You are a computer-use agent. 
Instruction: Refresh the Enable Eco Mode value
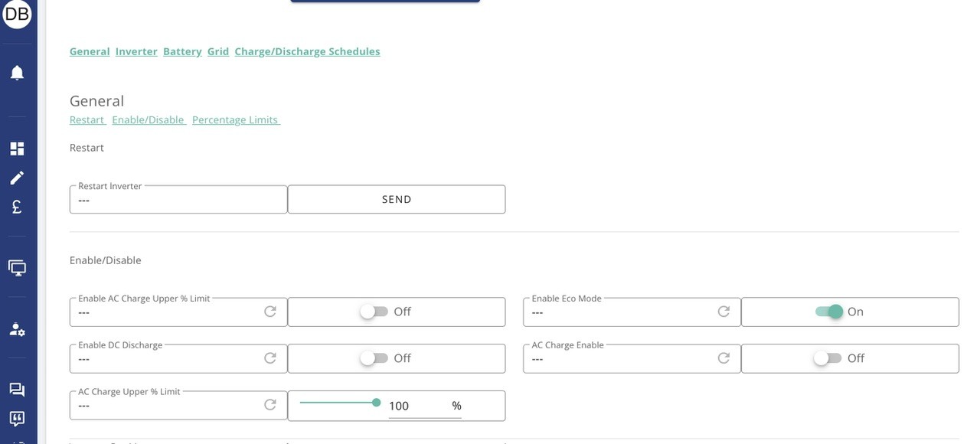click(724, 312)
